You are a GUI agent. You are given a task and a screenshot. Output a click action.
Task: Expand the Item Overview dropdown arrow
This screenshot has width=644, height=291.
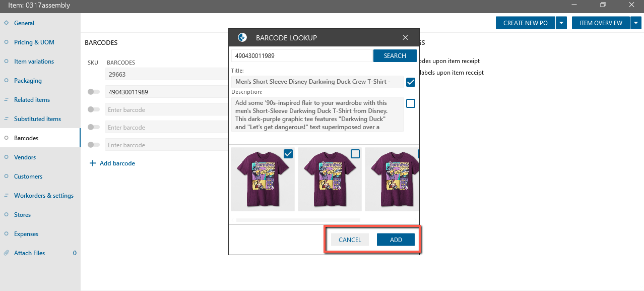coord(636,23)
